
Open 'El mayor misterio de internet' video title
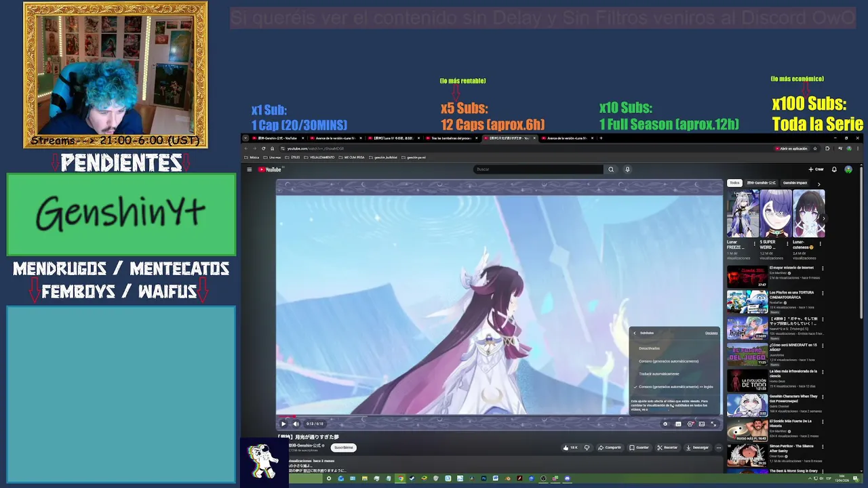791,268
